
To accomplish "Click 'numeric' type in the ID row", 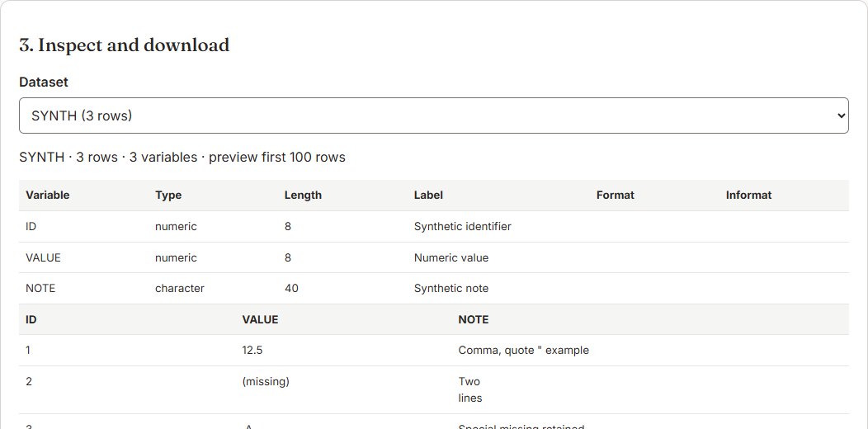I will (x=176, y=226).
